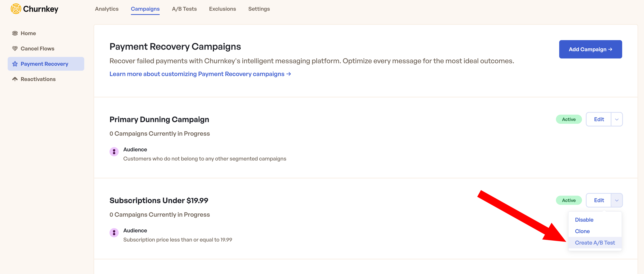Click the Primary Dunning audience icon
The image size is (644, 274).
[114, 152]
